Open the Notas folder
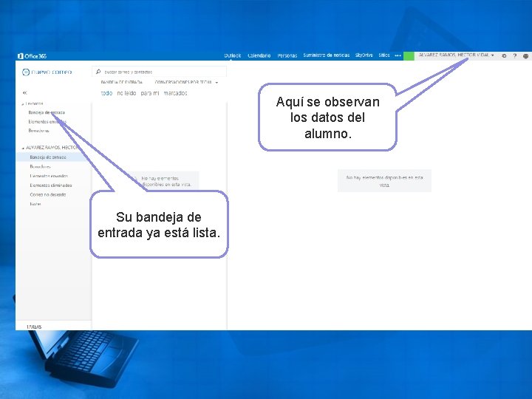The height and width of the screenshot is (399, 532). pyautogui.click(x=35, y=204)
